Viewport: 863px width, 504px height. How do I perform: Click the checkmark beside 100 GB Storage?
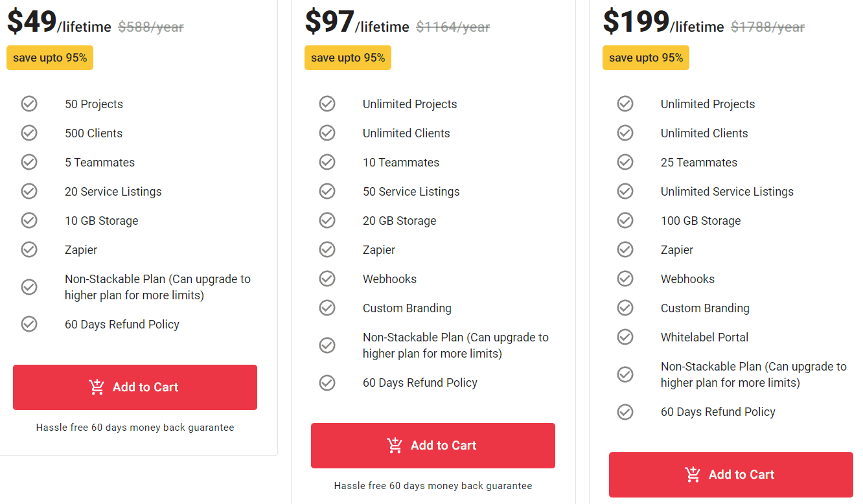(x=625, y=220)
